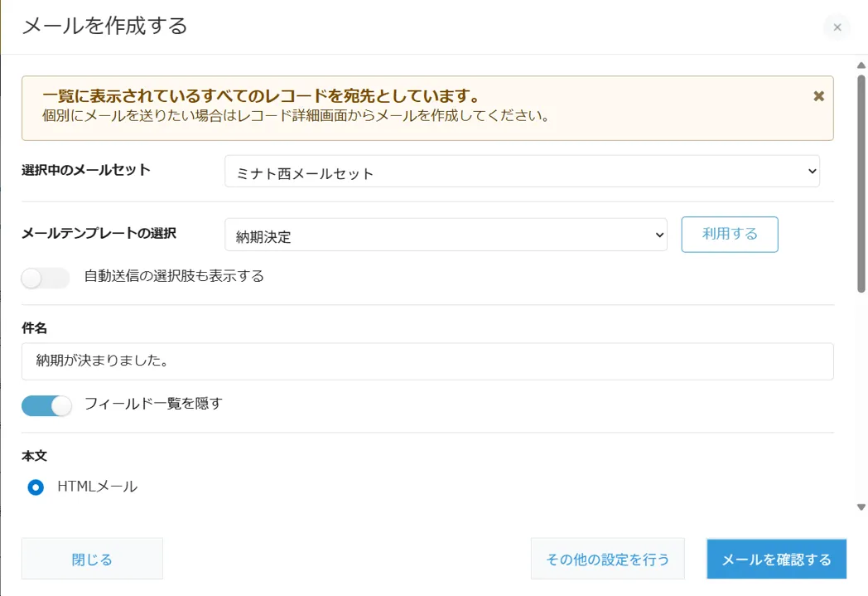Click the 閉じる button
Screen dimensions: 868x596
pyautogui.click(x=92, y=560)
